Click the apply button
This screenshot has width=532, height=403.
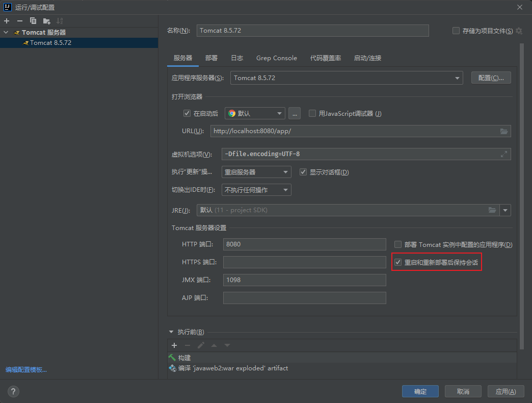click(x=506, y=391)
